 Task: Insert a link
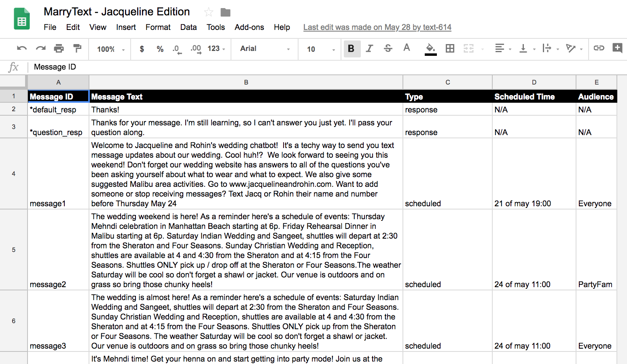[599, 49]
